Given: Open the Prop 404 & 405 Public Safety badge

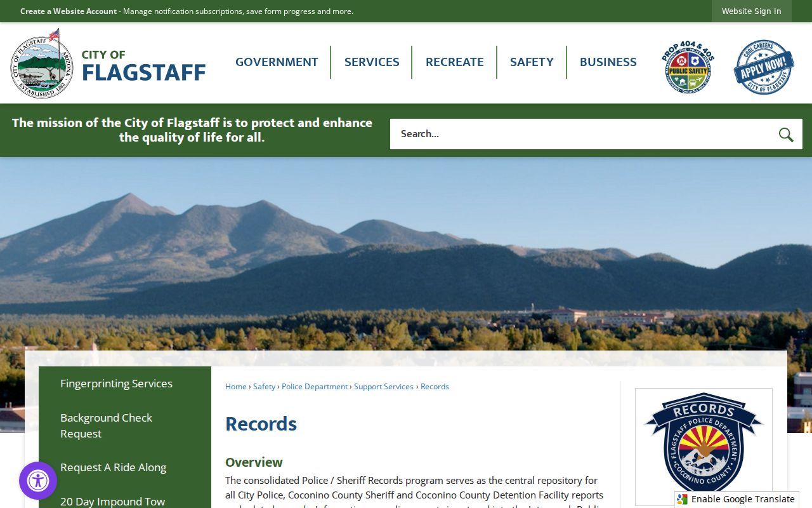Looking at the screenshot, I should 688,67.
